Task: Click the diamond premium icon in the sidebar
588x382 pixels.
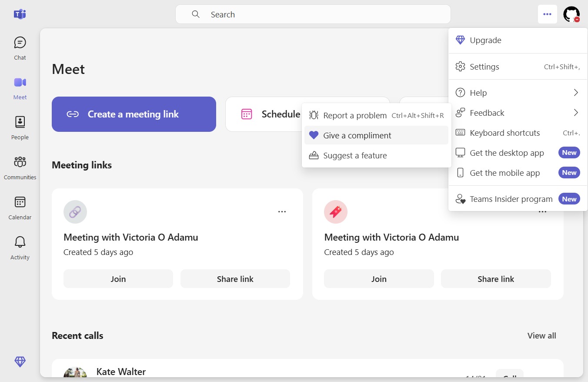Action: tap(20, 361)
